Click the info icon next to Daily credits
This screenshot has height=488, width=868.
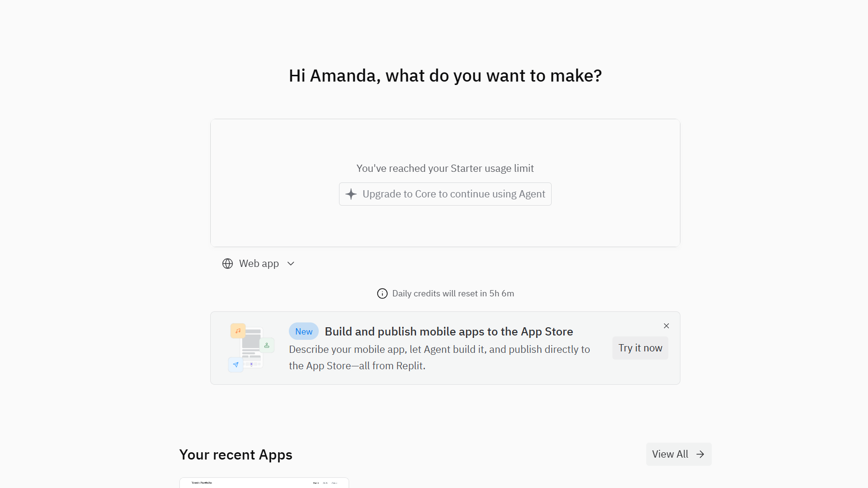click(382, 293)
